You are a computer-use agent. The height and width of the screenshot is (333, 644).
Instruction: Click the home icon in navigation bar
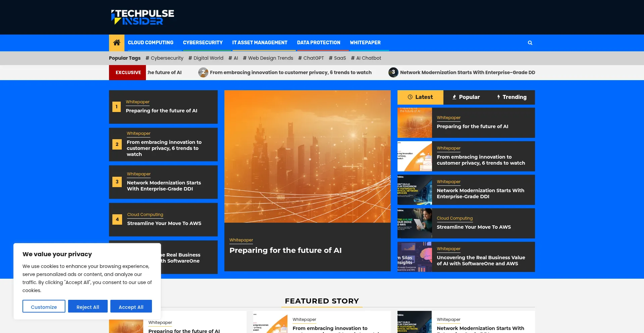(x=116, y=43)
